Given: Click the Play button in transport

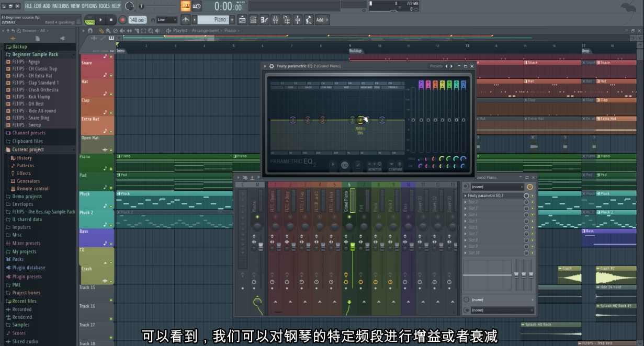Looking at the screenshot, I should (101, 20).
